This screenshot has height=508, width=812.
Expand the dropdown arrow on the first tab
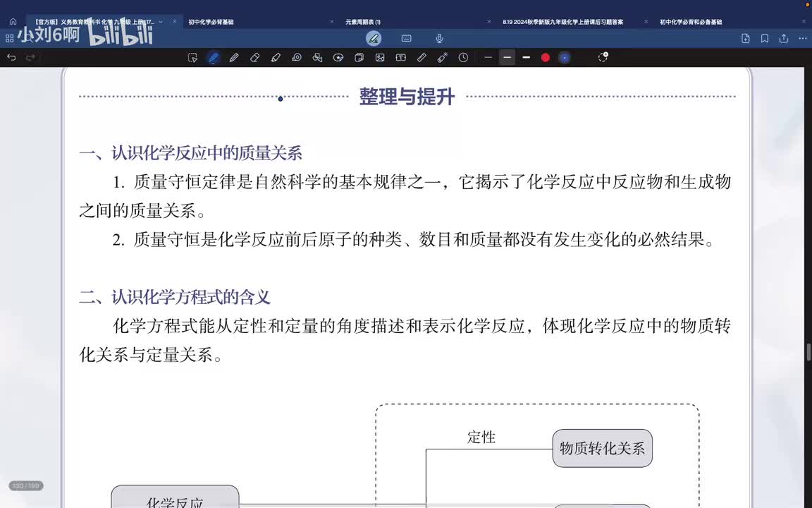tap(161, 22)
